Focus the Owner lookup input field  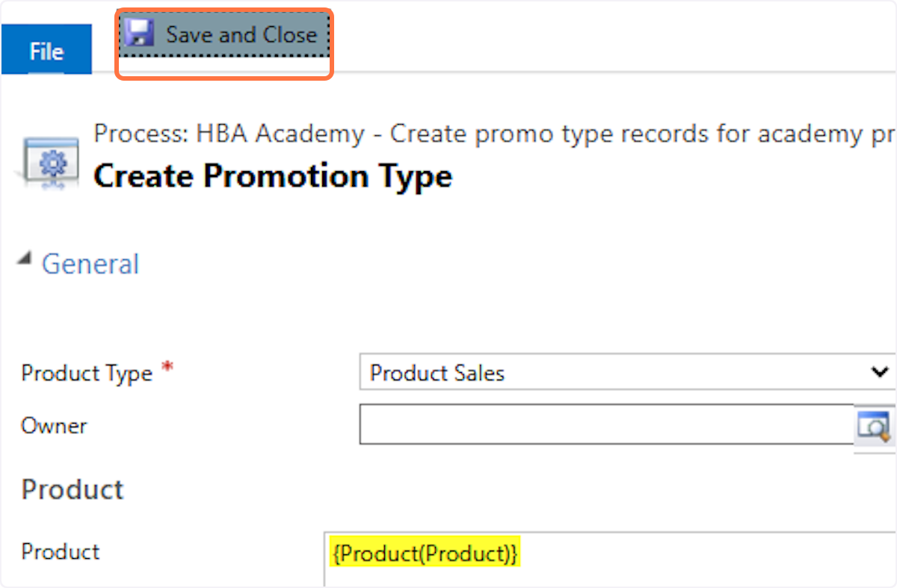click(x=605, y=424)
